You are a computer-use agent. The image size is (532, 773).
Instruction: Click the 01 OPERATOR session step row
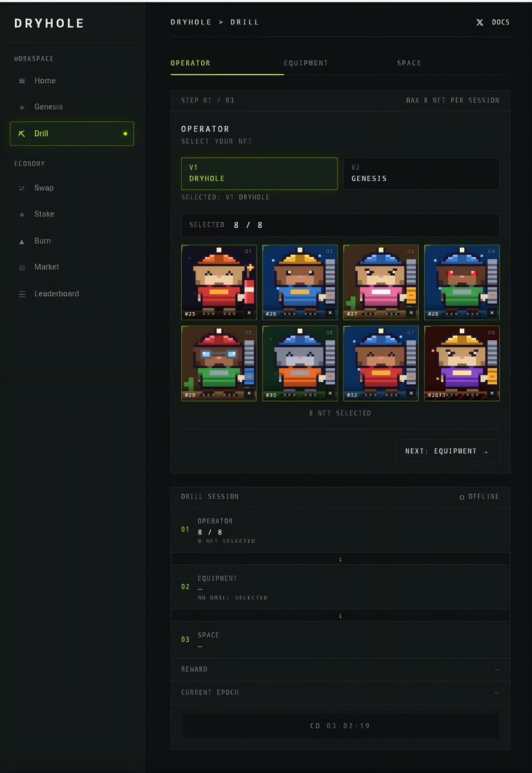(x=340, y=531)
